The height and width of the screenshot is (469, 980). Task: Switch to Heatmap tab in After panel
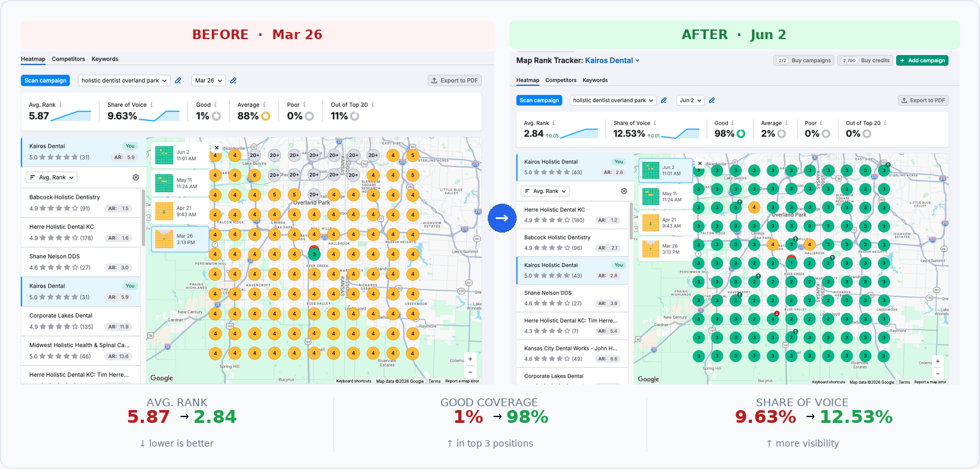tap(528, 80)
